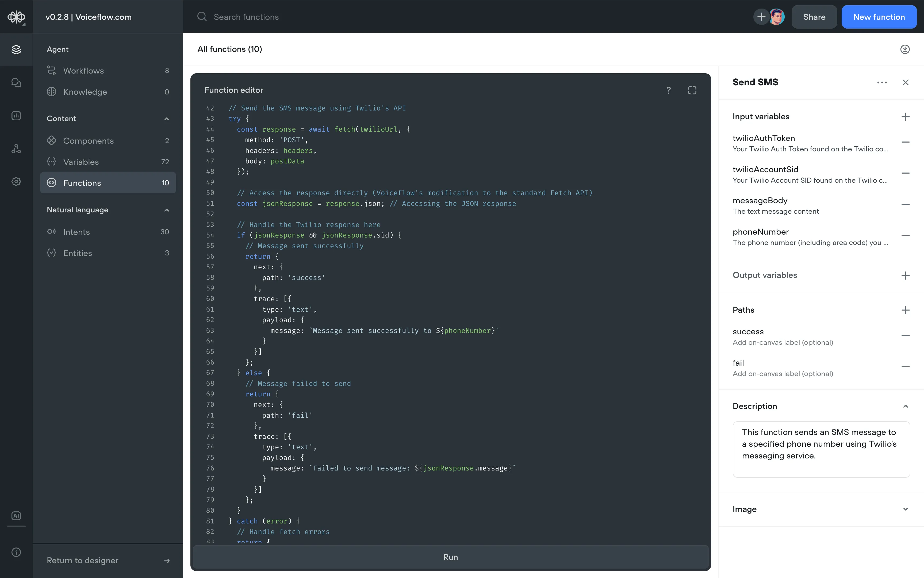Run the function
The width and height of the screenshot is (924, 578).
pyautogui.click(x=450, y=557)
